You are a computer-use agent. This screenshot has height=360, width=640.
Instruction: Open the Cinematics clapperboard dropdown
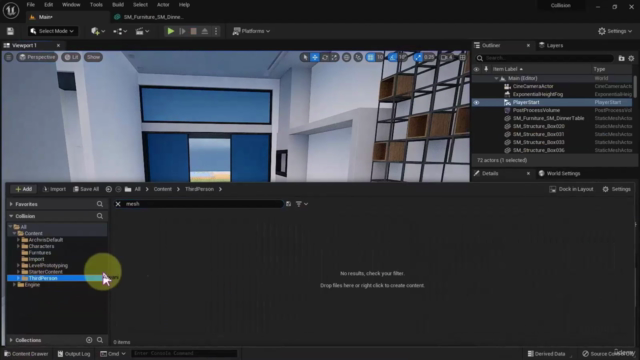[x=142, y=31]
